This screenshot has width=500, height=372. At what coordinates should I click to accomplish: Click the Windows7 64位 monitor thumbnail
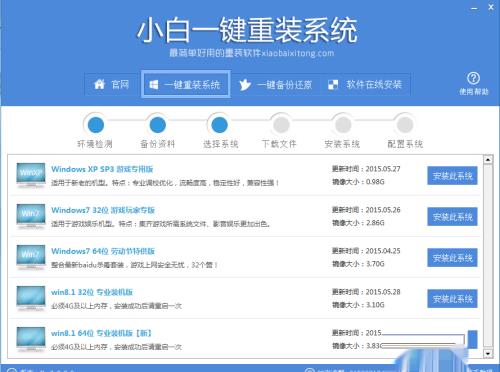pyautogui.click(x=31, y=258)
